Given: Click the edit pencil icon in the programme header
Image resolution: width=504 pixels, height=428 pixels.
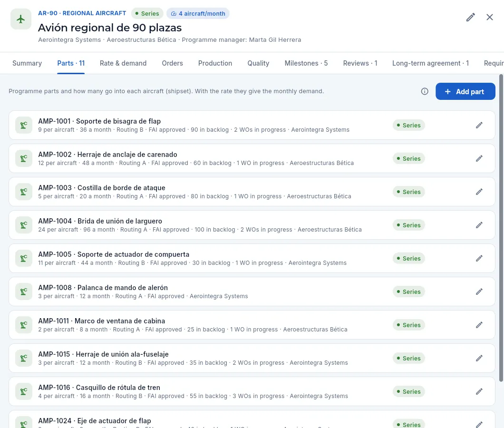Looking at the screenshot, I should click(x=471, y=18).
